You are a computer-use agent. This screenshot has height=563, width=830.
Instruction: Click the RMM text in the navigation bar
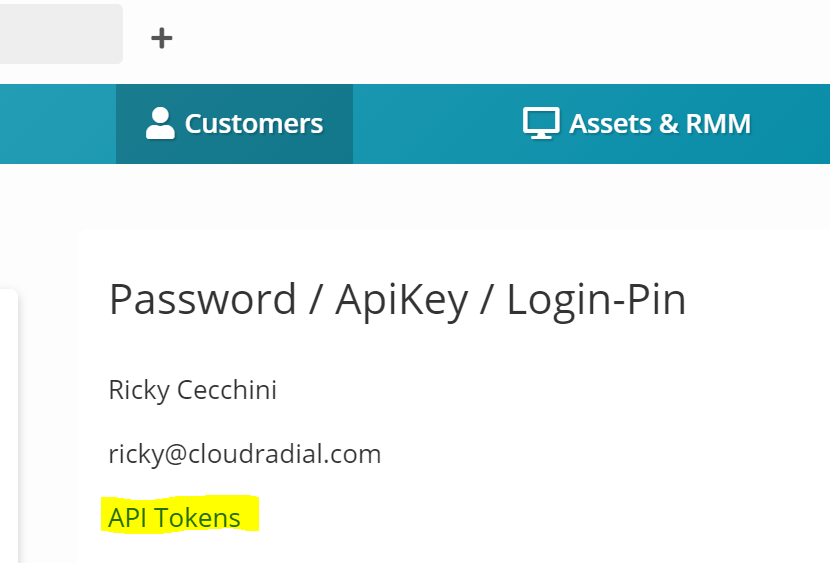pyautogui.click(x=718, y=124)
